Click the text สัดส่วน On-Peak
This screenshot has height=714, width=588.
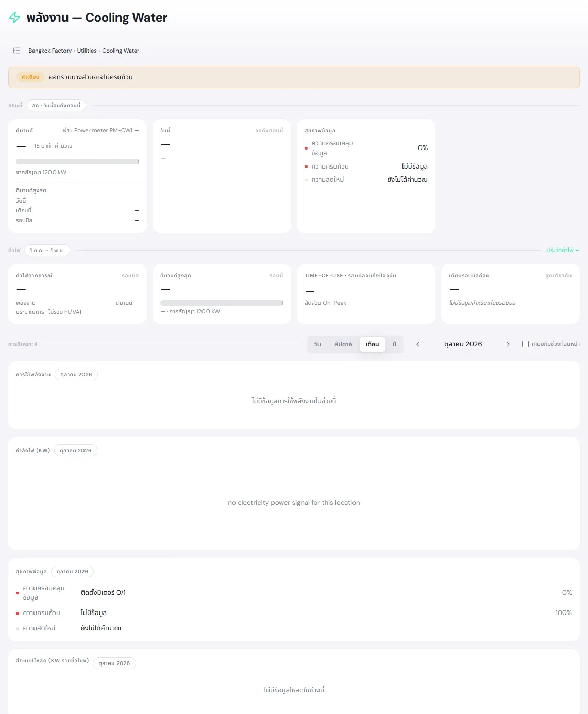(x=325, y=303)
